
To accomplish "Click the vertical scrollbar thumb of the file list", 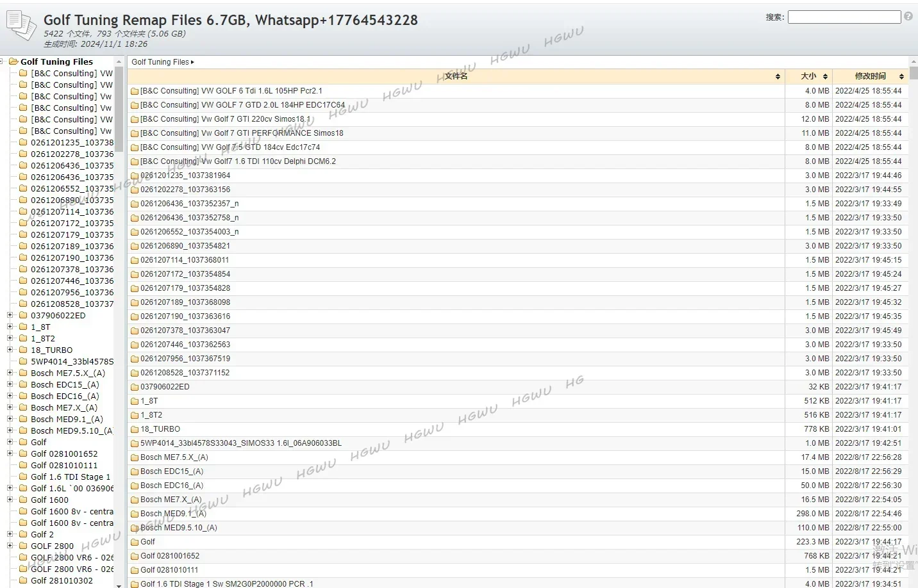I will tap(914, 72).
